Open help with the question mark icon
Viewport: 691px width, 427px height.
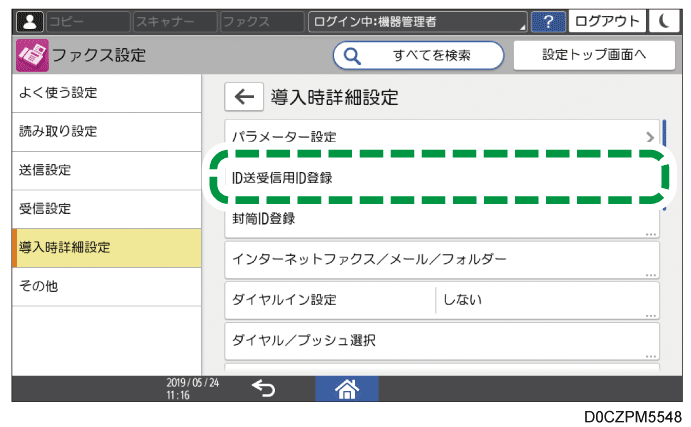click(548, 22)
